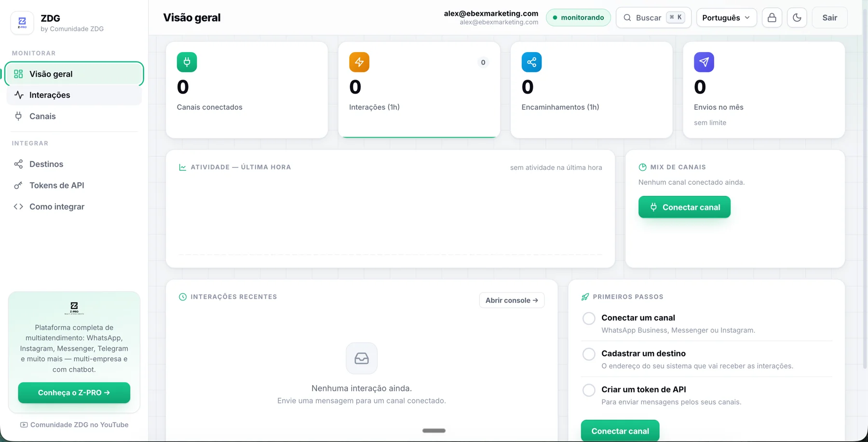Go to Interações in the sidebar
The image size is (868, 442).
[x=74, y=95]
